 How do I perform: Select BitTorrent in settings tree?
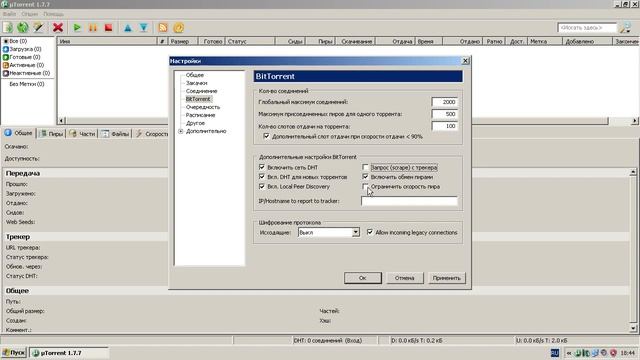point(198,99)
